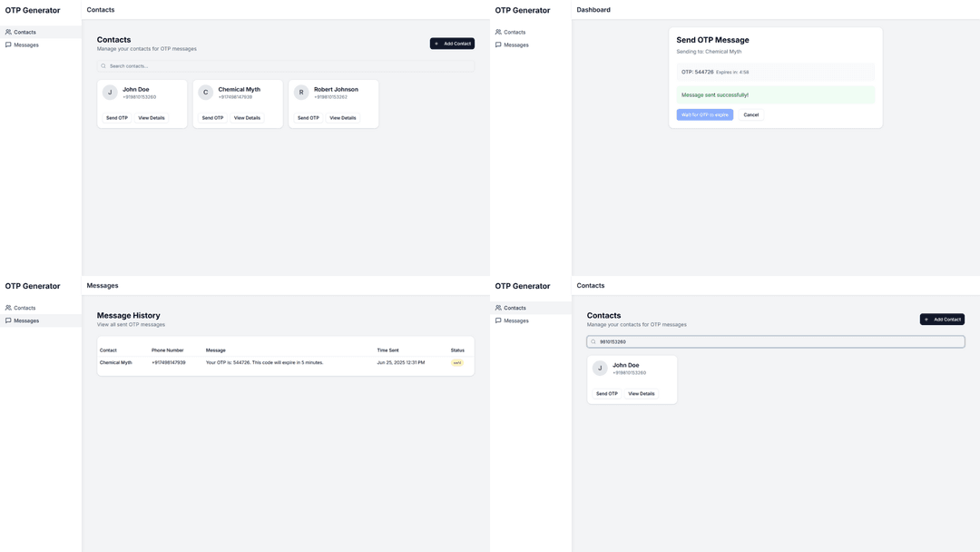View Details for Chemical Myth
Viewport: 980px width, 552px height.
click(x=247, y=118)
